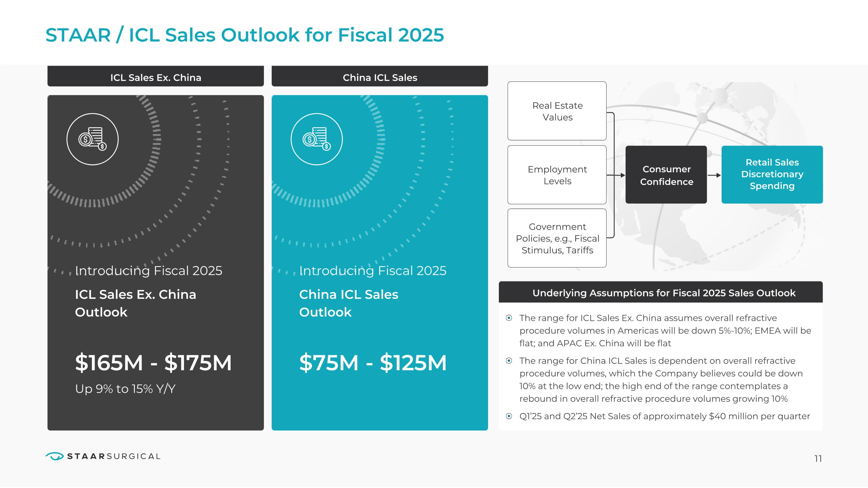Image resolution: width=868 pixels, height=488 pixels.
Task: Click 'Up 9% to 15% Y/Y' text
Action: click(x=125, y=389)
